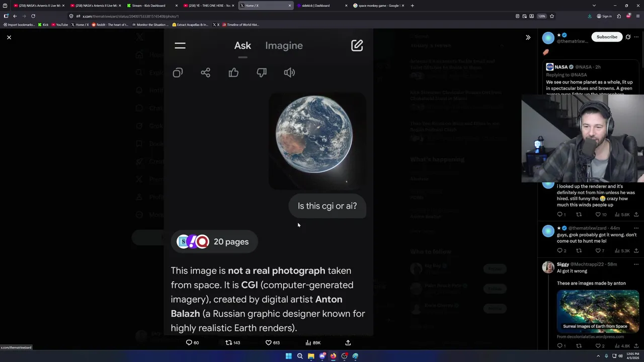Like the photo post with 613 likes

(273, 343)
